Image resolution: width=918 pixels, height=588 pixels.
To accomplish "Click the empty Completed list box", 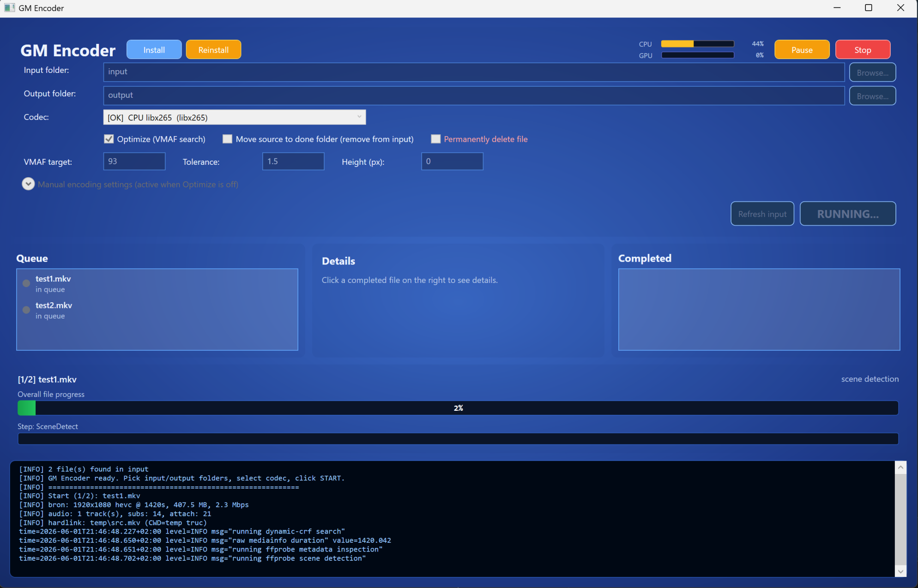I will [x=759, y=310].
